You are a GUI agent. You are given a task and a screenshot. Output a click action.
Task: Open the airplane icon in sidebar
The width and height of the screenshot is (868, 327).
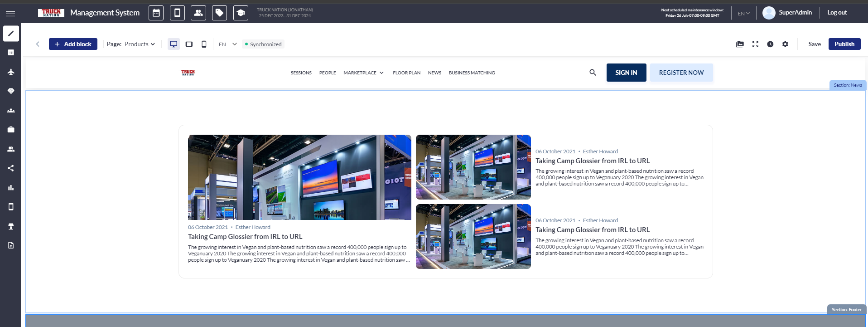[x=11, y=72]
